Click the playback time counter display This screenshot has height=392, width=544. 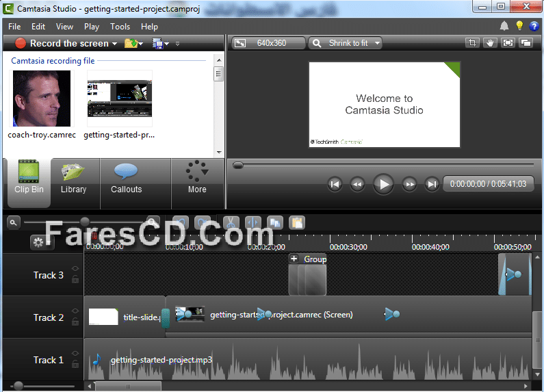pyautogui.click(x=488, y=184)
